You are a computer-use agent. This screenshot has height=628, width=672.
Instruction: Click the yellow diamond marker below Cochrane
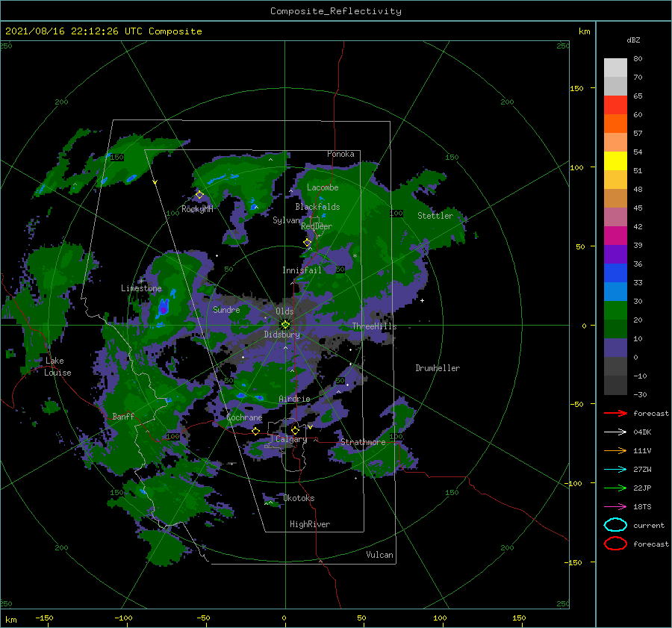click(x=256, y=431)
